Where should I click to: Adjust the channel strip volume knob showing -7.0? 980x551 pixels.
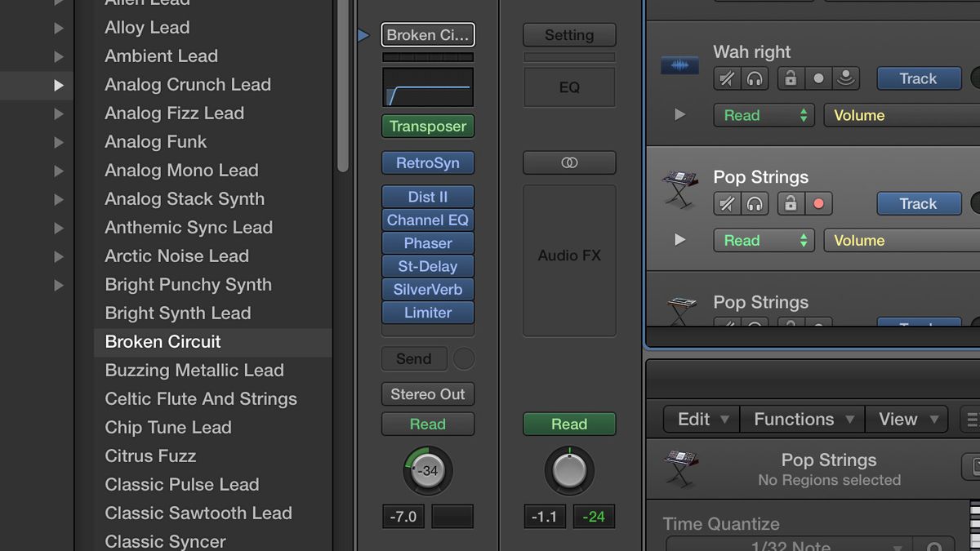(x=427, y=472)
